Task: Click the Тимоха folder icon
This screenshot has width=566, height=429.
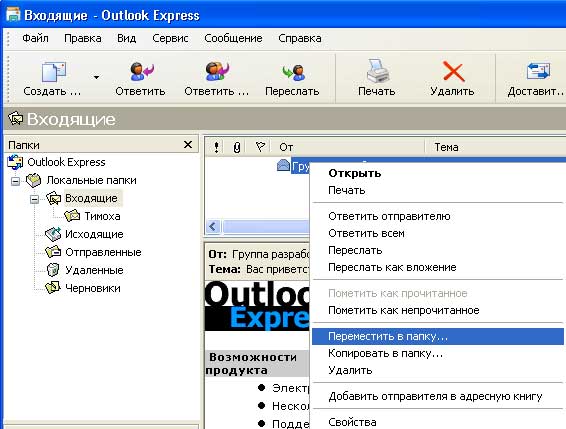Action: click(72, 216)
